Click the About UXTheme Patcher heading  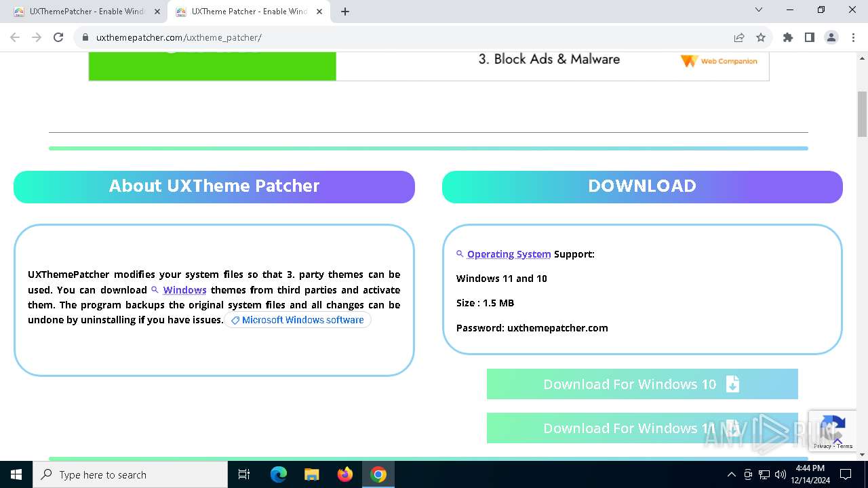[x=214, y=186]
